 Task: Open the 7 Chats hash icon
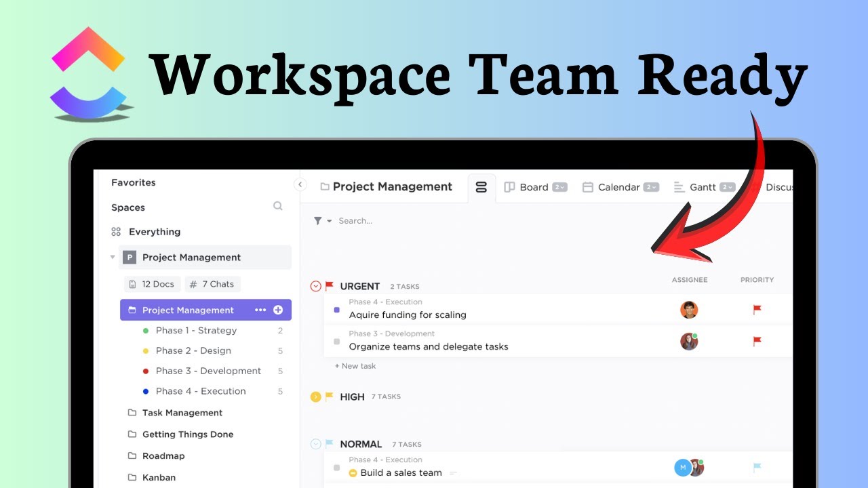(x=193, y=285)
